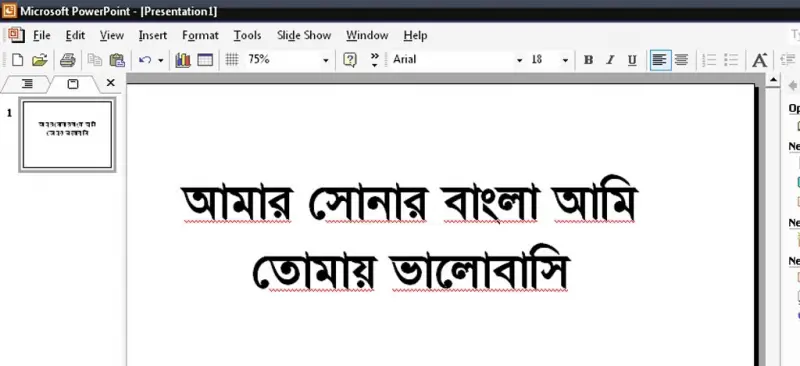Screen dimensions: 800x366
Task: Open the Edit menu
Action: (76, 35)
